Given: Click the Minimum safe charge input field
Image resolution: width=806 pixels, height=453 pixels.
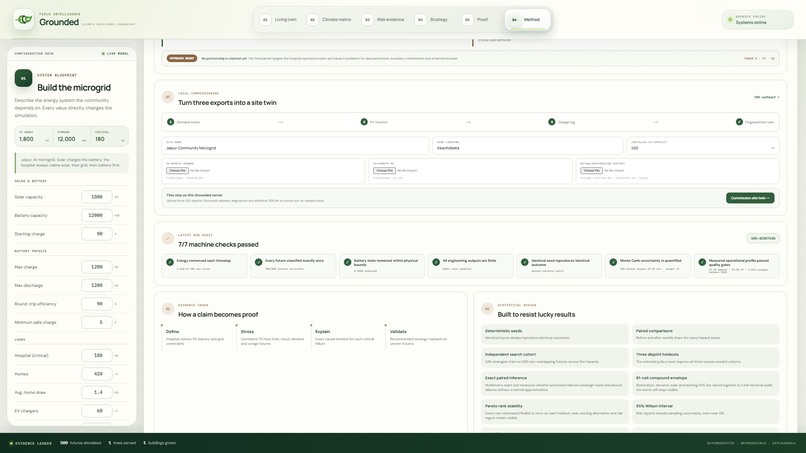Looking at the screenshot, I should tap(97, 322).
